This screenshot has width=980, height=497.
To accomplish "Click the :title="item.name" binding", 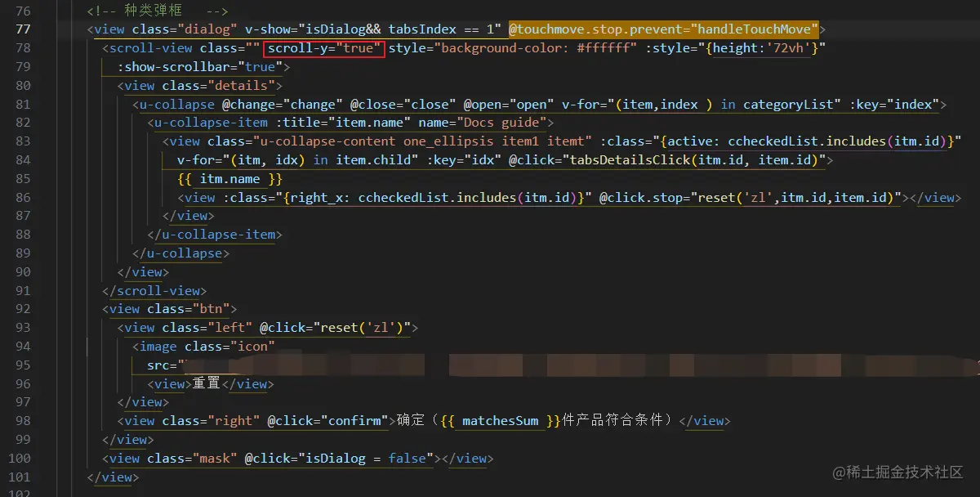I will pyautogui.click(x=342, y=123).
